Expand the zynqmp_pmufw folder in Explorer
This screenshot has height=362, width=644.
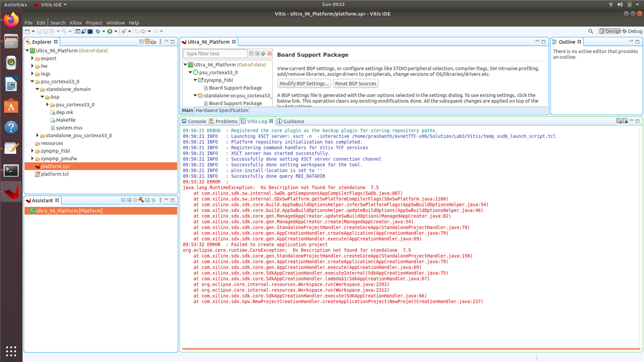[x=32, y=158]
